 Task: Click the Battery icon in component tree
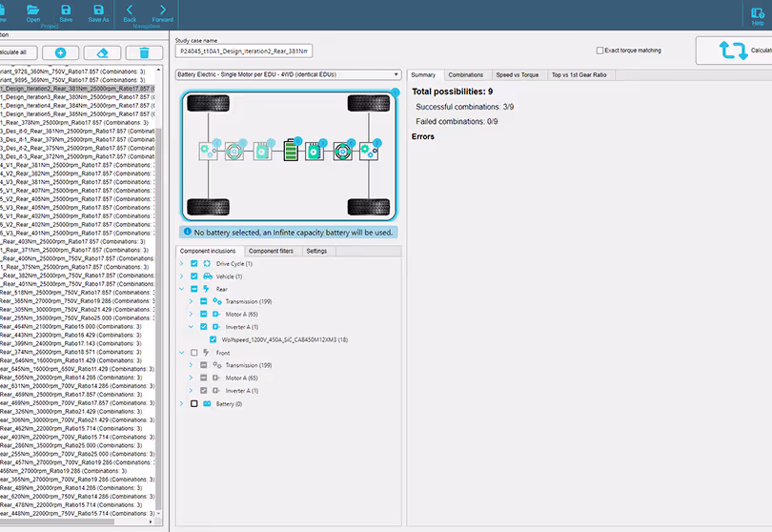(207, 403)
